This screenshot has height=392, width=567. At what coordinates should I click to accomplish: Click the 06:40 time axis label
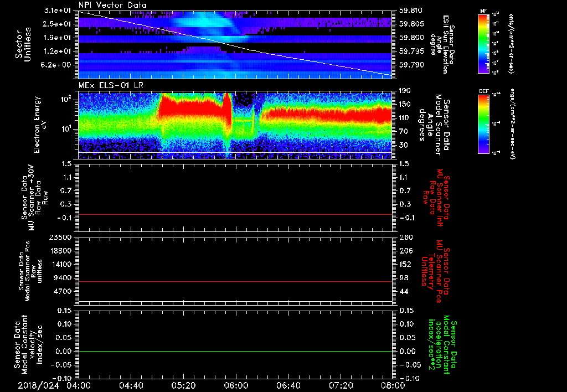click(x=288, y=385)
